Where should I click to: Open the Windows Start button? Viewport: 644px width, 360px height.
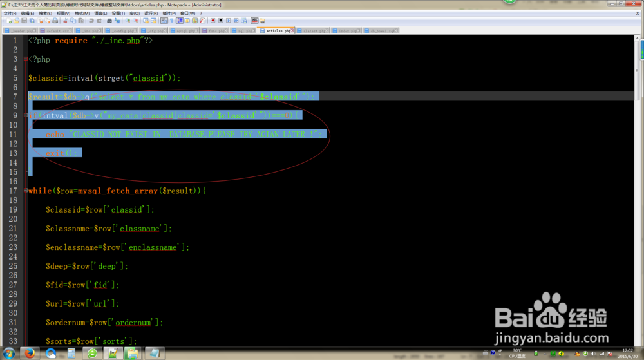(x=8, y=354)
